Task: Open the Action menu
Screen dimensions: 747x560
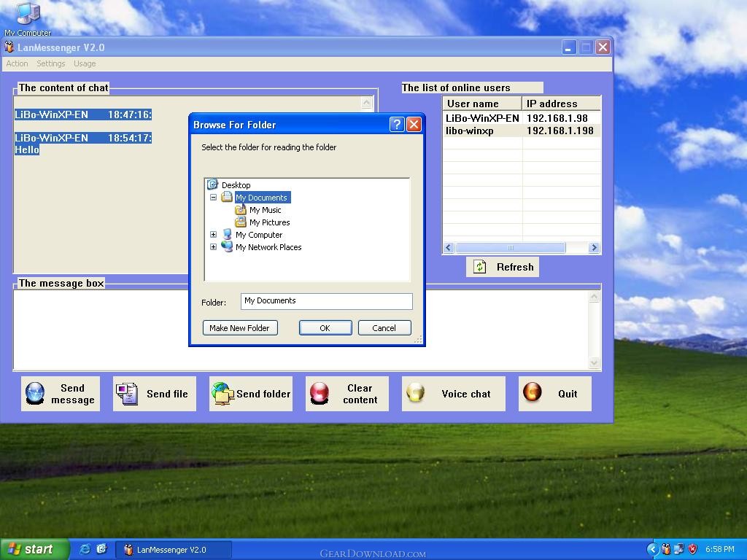Action: click(x=18, y=63)
